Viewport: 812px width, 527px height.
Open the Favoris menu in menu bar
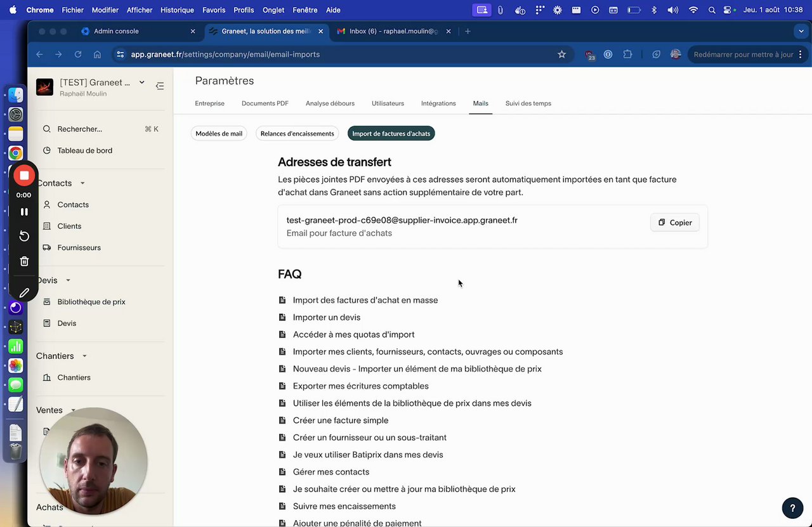[214, 10]
